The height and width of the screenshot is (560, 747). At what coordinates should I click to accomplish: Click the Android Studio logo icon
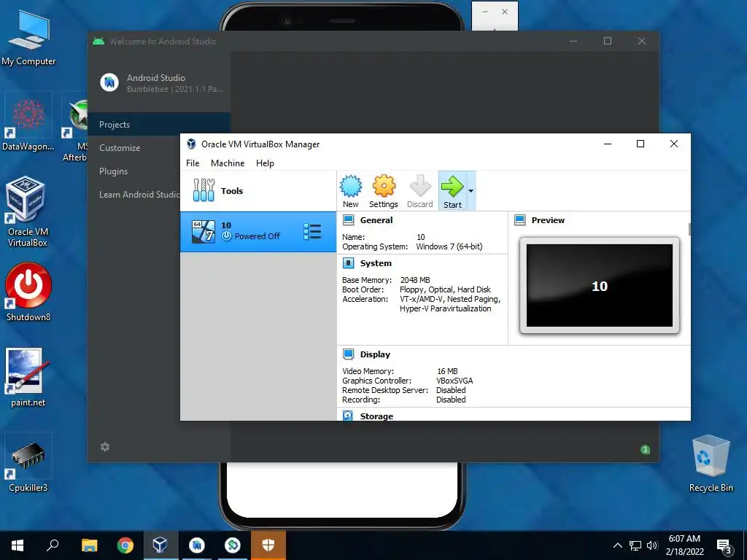tap(109, 82)
